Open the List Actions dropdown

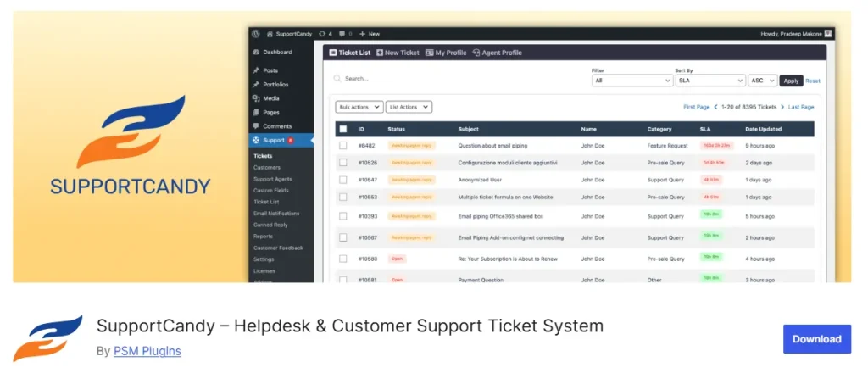(x=409, y=107)
